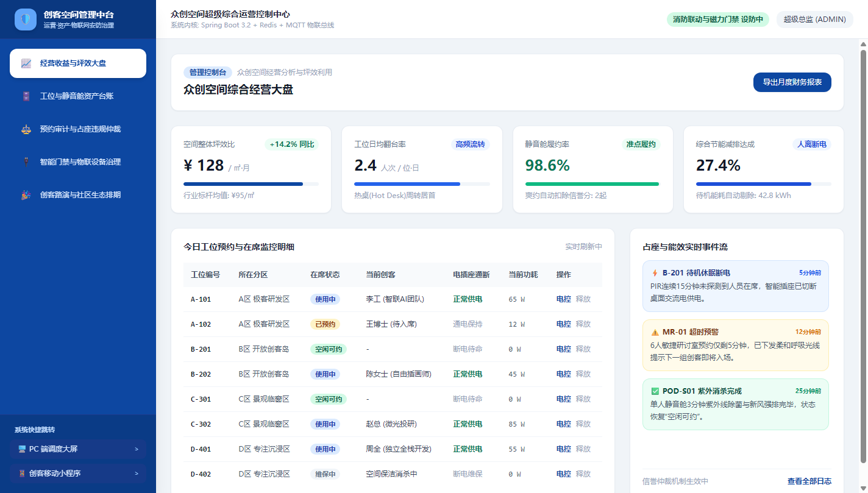Click 85 W power value
The height and width of the screenshot is (493, 868).
[x=517, y=424]
